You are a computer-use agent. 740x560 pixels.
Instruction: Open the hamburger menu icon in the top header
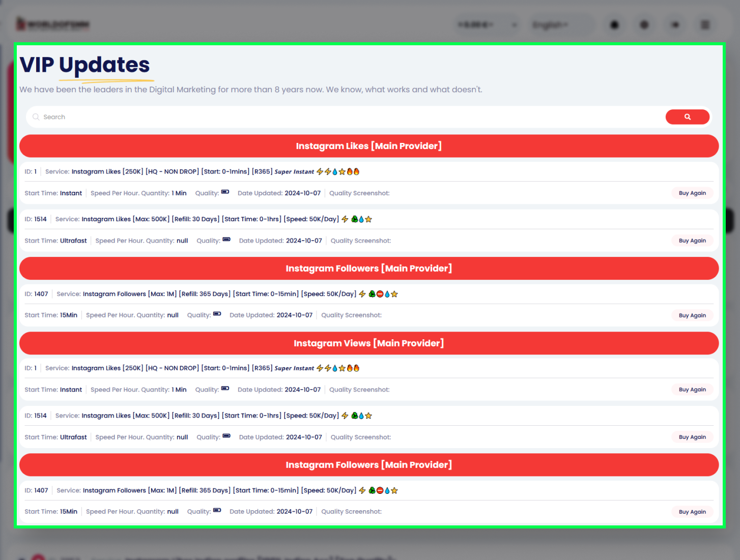(705, 24)
